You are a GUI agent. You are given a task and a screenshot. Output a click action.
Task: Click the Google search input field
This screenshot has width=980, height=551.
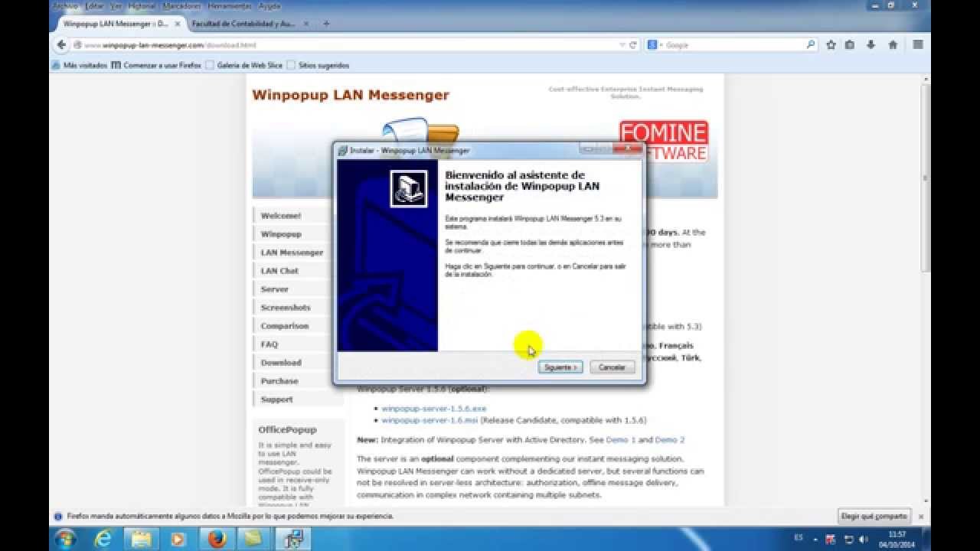[x=733, y=45]
